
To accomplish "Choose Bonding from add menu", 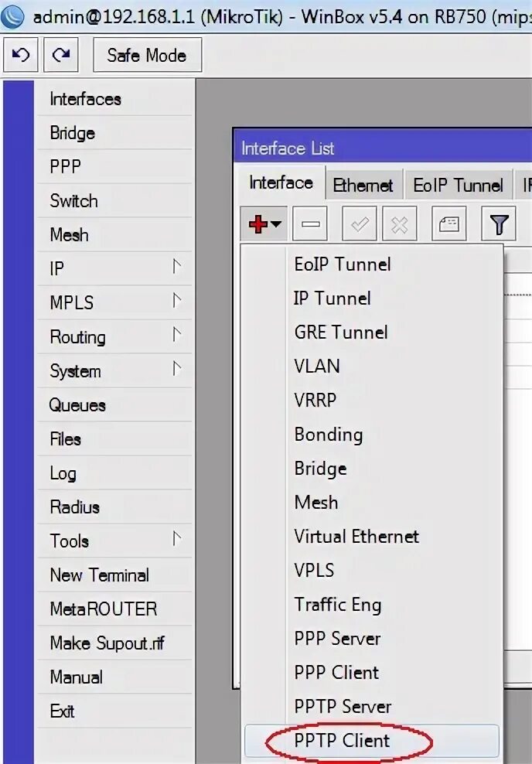I will tap(371, 434).
